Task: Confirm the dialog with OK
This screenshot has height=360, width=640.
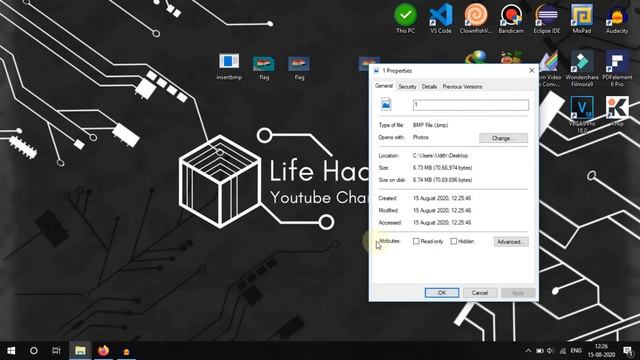Action: click(442, 293)
